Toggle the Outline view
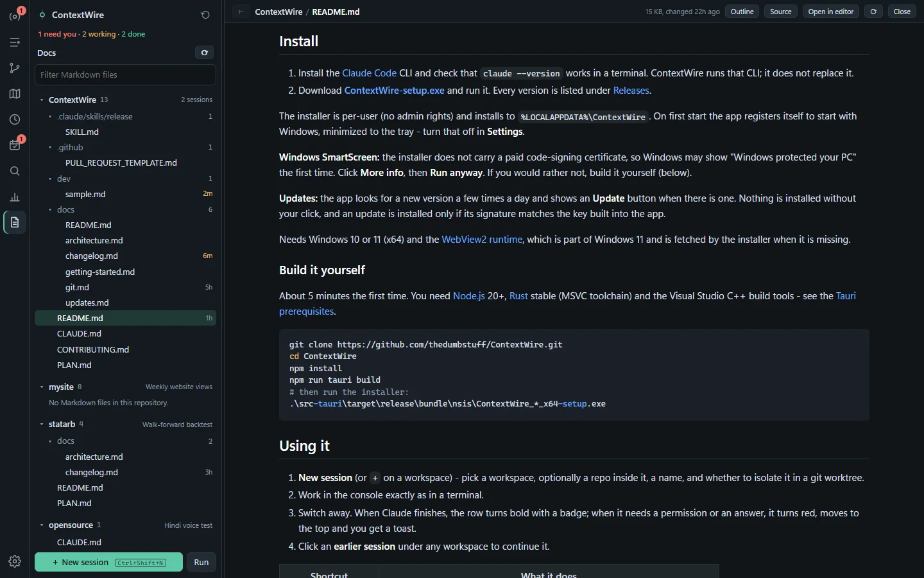The height and width of the screenshot is (578, 924). click(742, 12)
